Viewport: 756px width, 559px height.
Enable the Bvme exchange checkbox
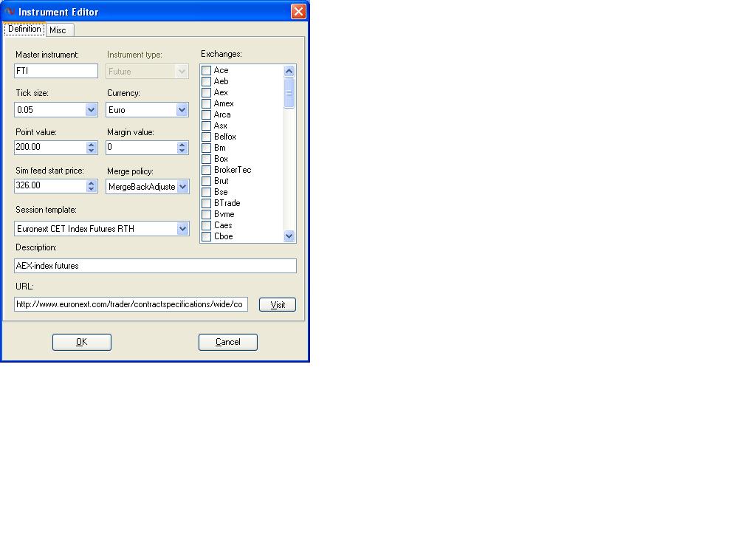coord(207,215)
